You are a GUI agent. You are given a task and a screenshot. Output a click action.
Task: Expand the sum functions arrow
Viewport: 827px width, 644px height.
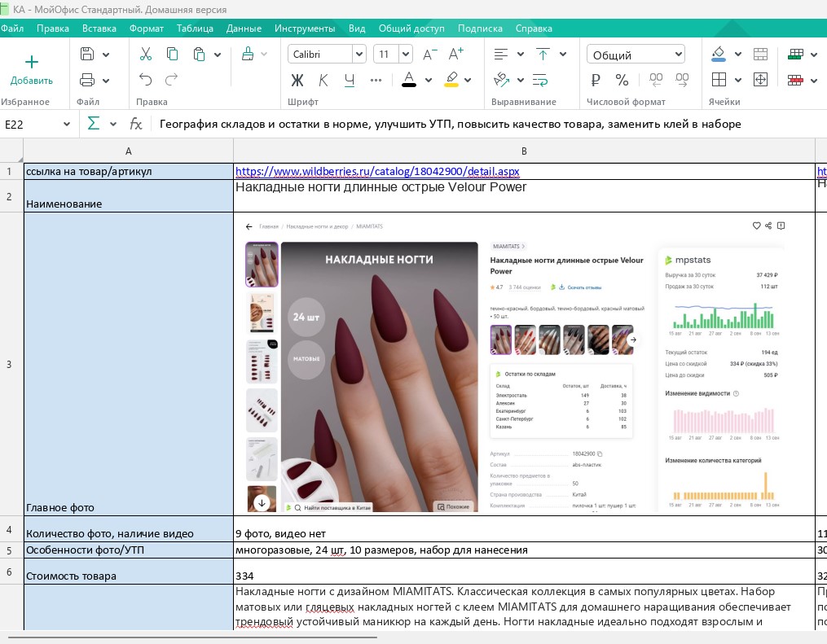click(x=113, y=125)
